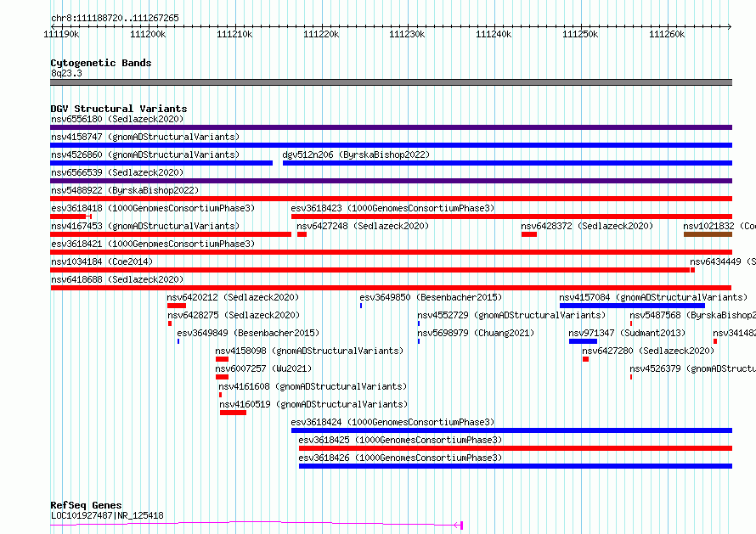
Task: Select variant label nsv4158098
Action: (309, 351)
